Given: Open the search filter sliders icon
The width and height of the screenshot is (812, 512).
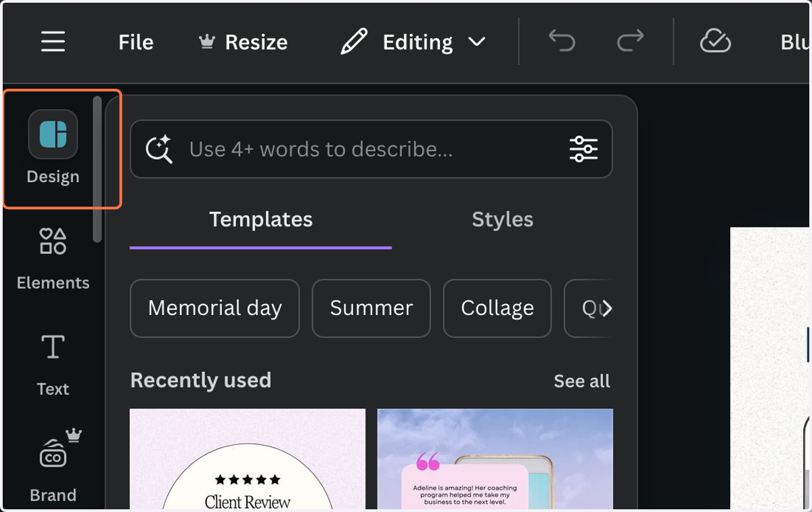Looking at the screenshot, I should 583,149.
